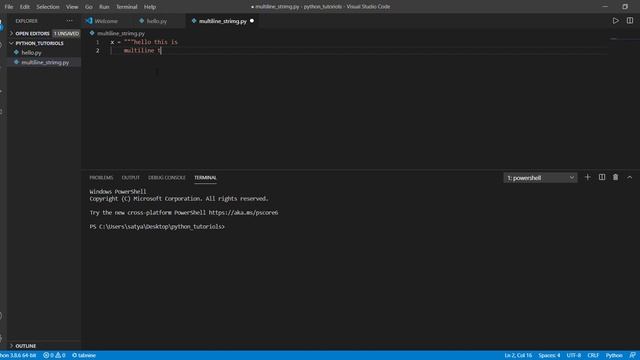Open the View menu

(72, 7)
